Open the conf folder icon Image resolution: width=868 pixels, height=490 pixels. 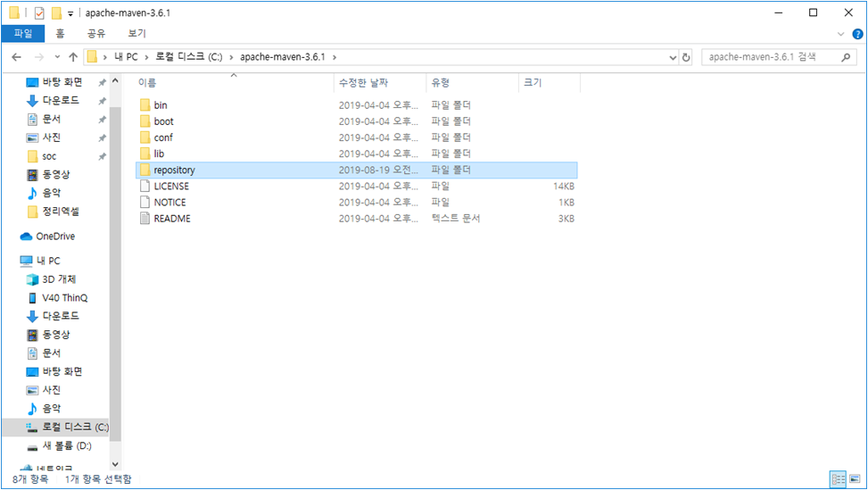click(x=145, y=137)
